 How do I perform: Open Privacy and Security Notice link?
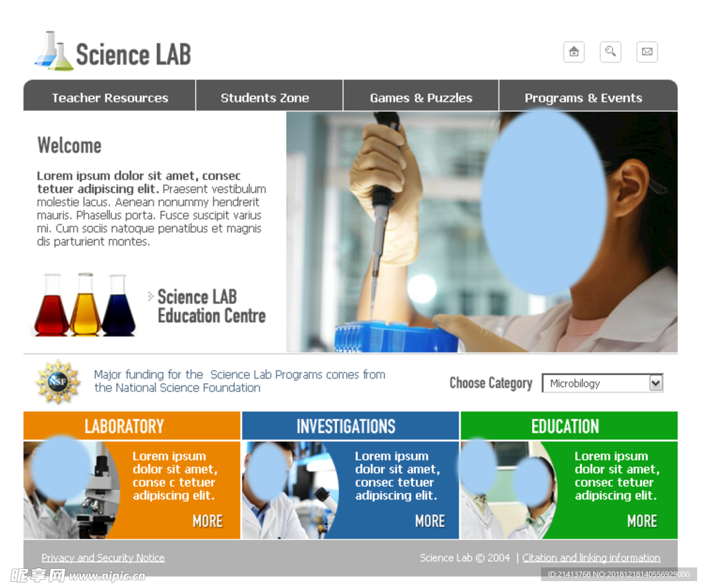coord(103,558)
